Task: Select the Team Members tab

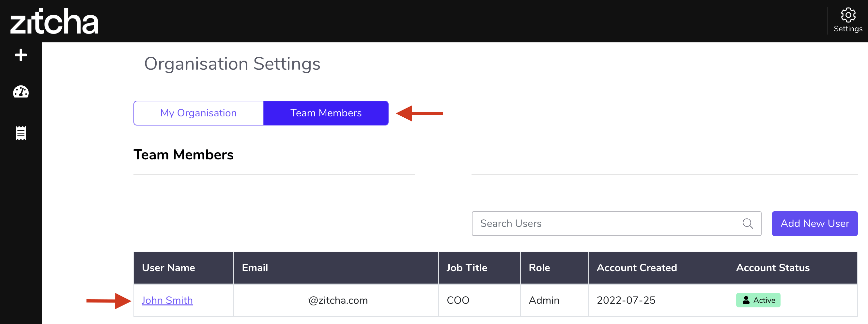Action: (326, 113)
